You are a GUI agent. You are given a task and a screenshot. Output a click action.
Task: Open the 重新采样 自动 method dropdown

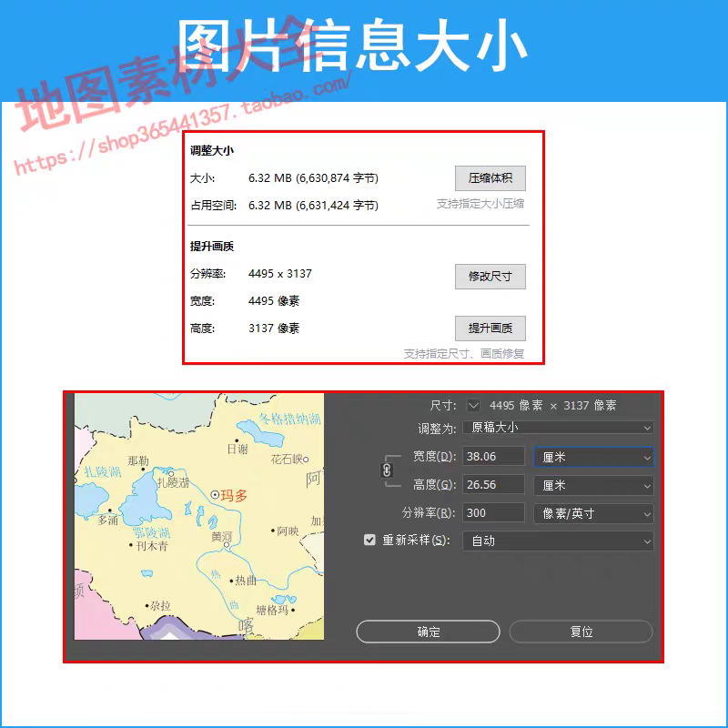(558, 541)
